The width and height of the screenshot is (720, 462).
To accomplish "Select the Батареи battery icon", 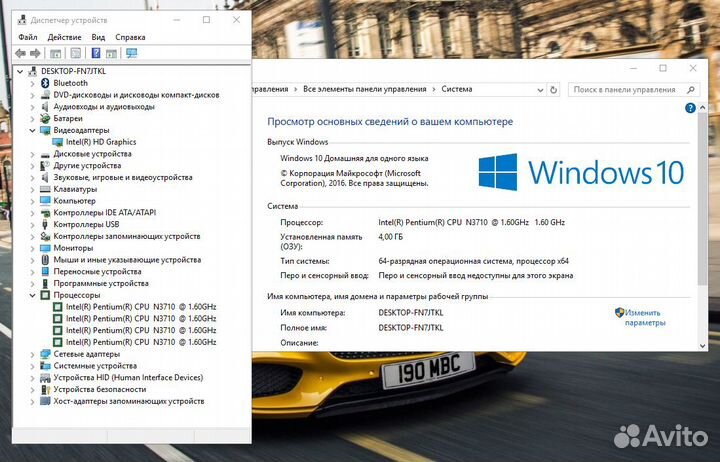I will coord(45,118).
